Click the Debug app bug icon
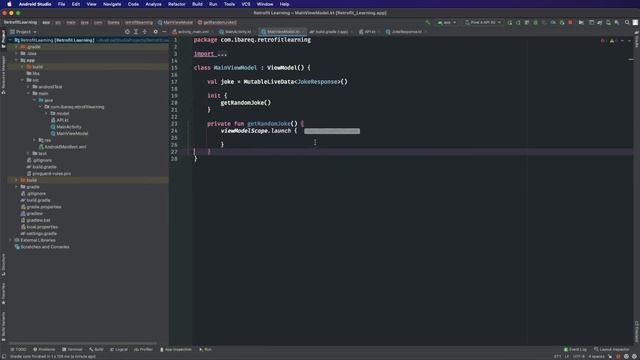This screenshot has width=640, height=360. point(536,22)
